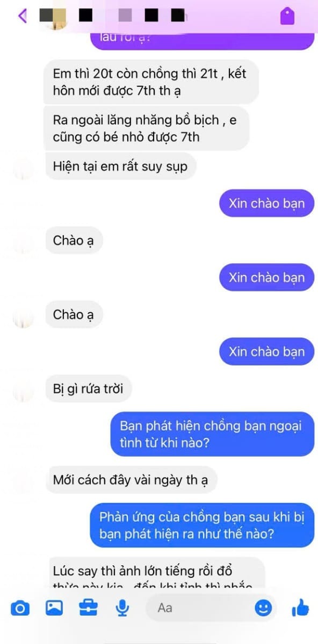318x644 pixels.
Task: Tap the last 'Xin chào bạn' bubble
Action: (x=266, y=352)
